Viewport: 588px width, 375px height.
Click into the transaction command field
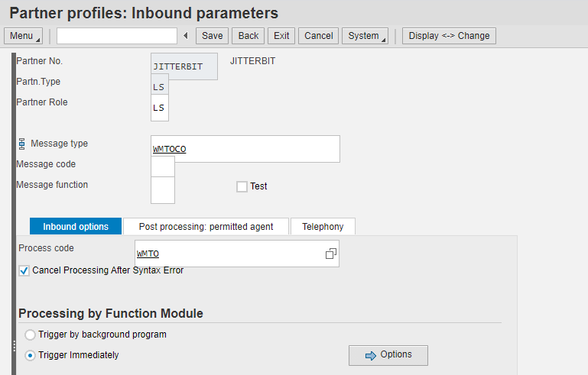[x=116, y=36]
